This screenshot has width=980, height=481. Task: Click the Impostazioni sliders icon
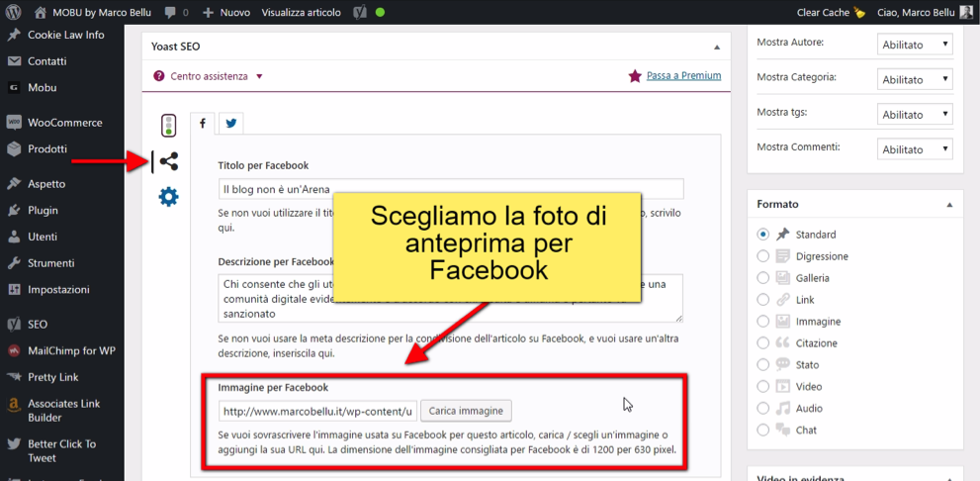point(14,290)
